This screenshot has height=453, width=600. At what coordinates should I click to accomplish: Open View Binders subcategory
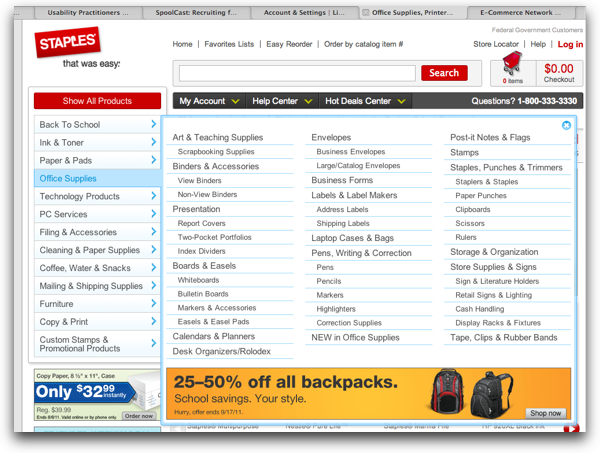coord(199,181)
